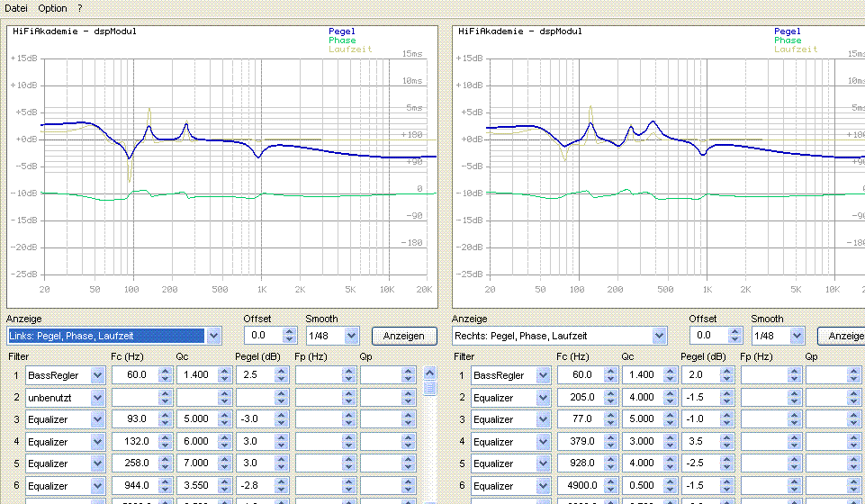Open left filter 2 'unbenutzt' type dropdown

[96, 397]
